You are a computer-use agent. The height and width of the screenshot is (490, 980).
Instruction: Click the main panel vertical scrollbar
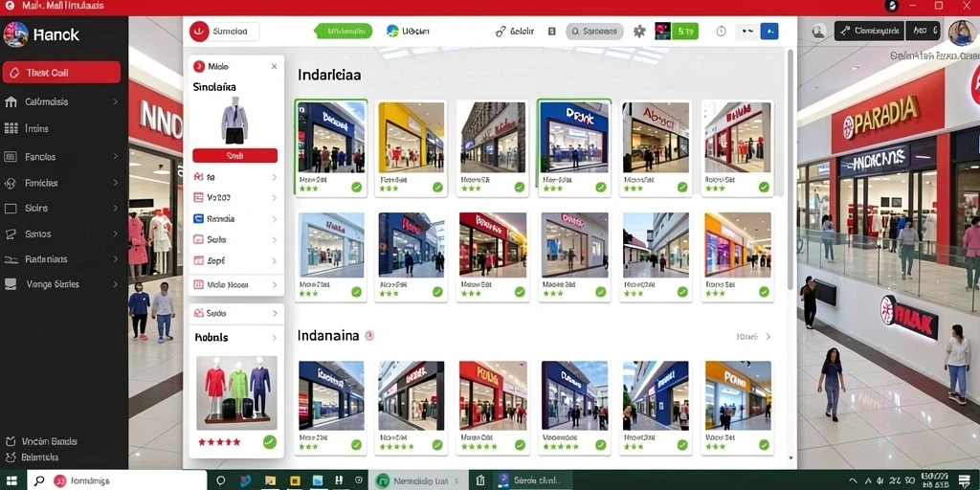point(790,168)
